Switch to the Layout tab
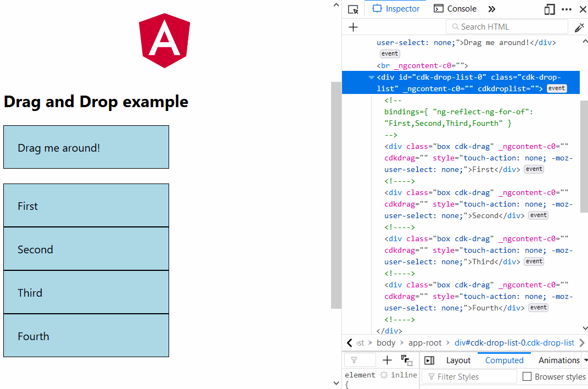The width and height of the screenshot is (588, 389). (x=458, y=360)
